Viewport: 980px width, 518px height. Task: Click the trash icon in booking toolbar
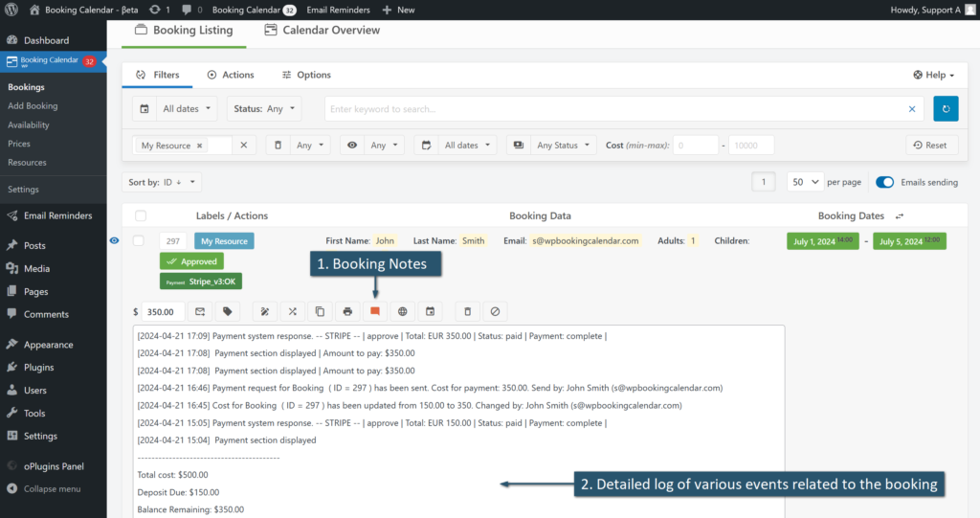point(467,311)
